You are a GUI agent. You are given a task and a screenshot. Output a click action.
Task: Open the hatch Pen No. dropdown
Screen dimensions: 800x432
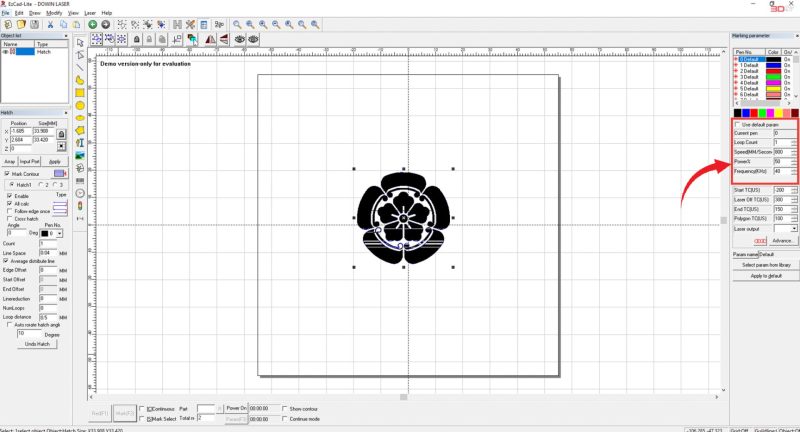(60, 234)
